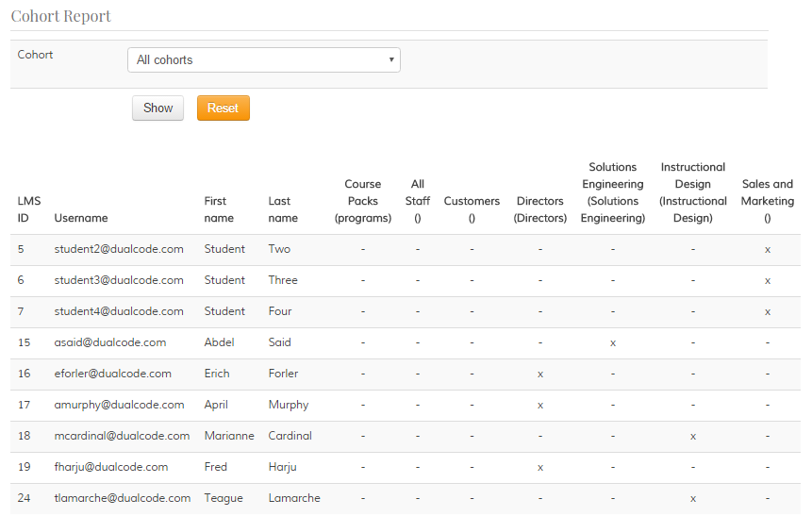This screenshot has height=516, width=812.
Task: Open LMS ID 6 link
Action: pos(21,280)
